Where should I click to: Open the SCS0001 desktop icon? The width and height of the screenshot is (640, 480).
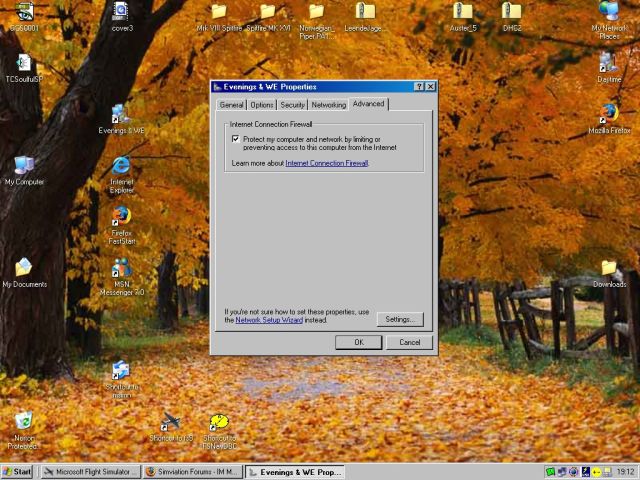(24, 11)
